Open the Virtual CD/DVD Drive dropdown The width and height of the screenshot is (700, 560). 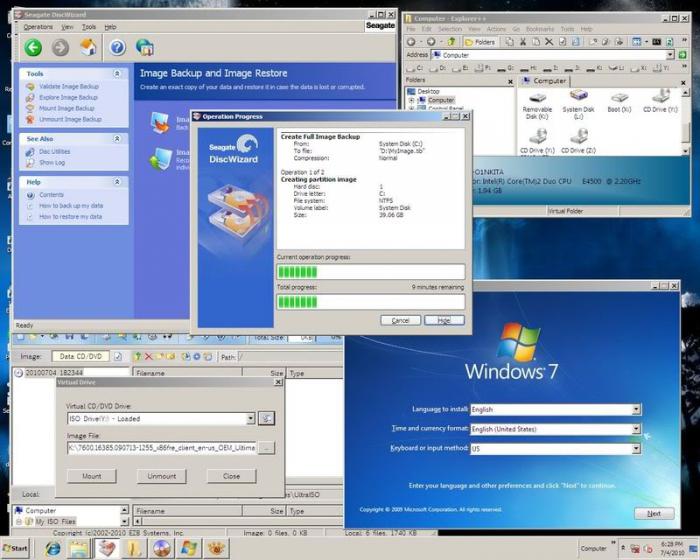[x=250, y=418]
